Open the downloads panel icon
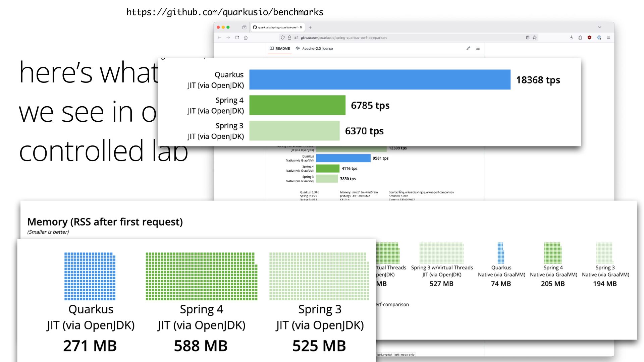Screen dimensions: 644x362 coord(571,38)
